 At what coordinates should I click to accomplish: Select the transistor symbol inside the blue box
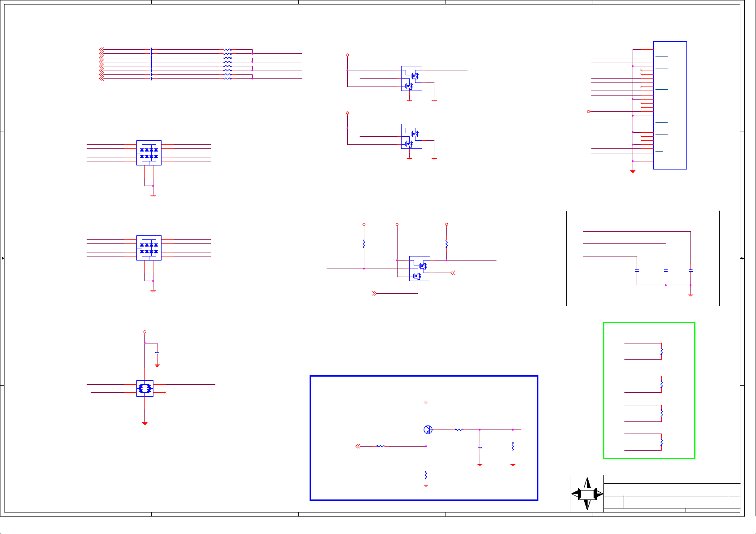(428, 430)
